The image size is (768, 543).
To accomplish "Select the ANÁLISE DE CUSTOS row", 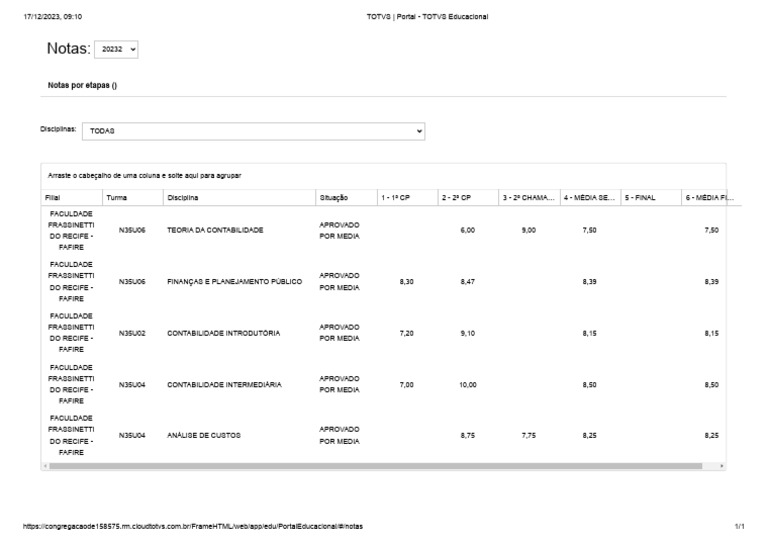I will click(204, 435).
